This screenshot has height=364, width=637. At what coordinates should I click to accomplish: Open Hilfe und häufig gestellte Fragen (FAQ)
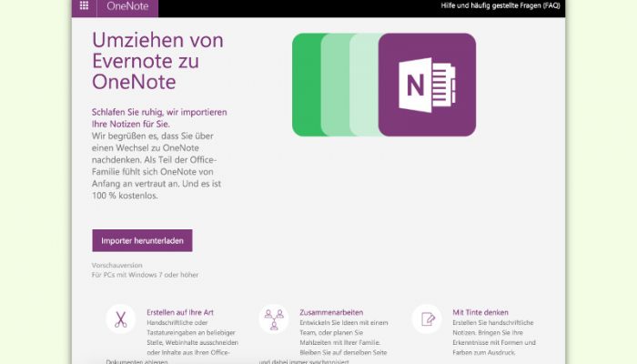coord(500,5)
